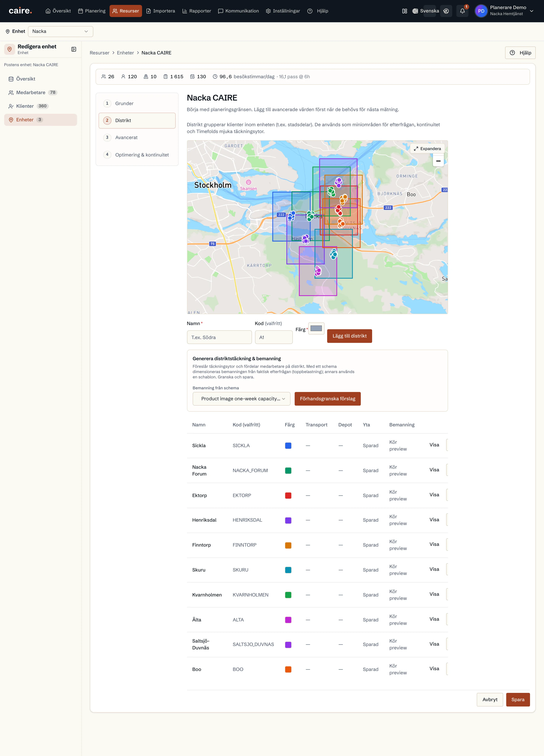Click the Hjälp question-mark icon in nav

(310, 11)
